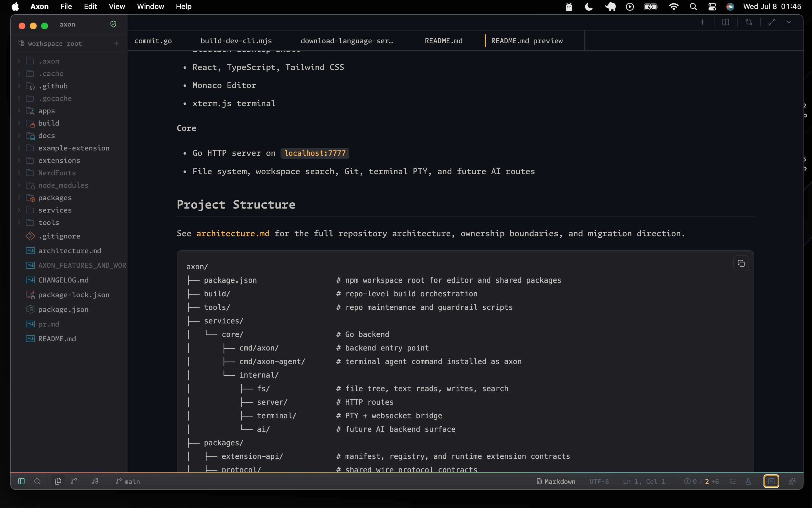Open CHANGELOG.md in the file tree
The image size is (812, 508).
coord(69,280)
